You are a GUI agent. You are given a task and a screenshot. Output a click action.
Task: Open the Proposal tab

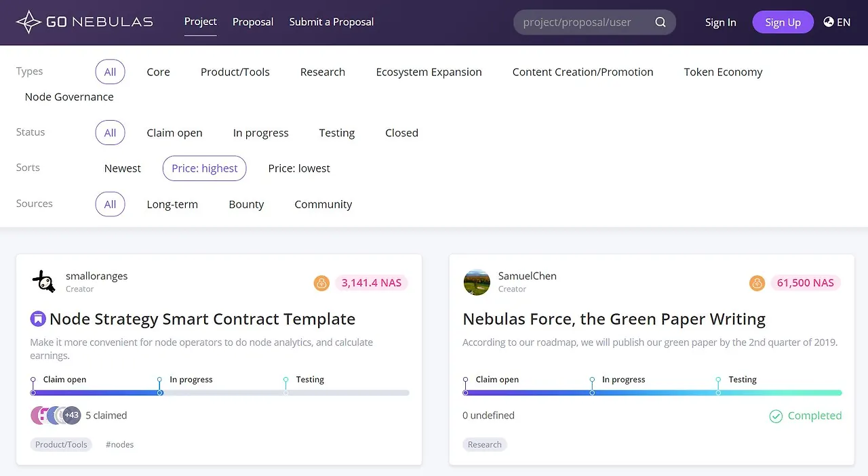point(253,22)
